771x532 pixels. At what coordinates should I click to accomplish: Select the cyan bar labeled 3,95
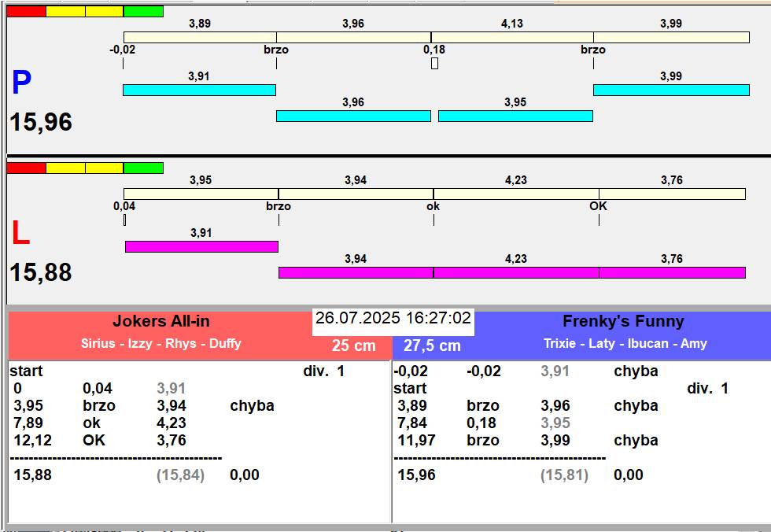click(x=515, y=116)
